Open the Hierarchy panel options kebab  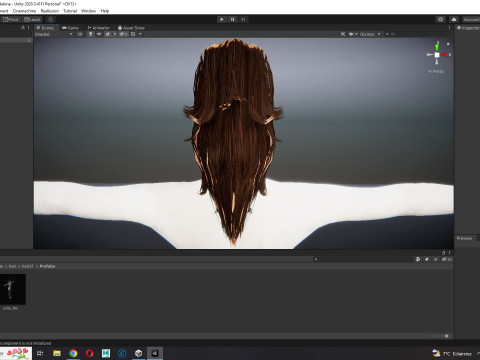coord(28,27)
